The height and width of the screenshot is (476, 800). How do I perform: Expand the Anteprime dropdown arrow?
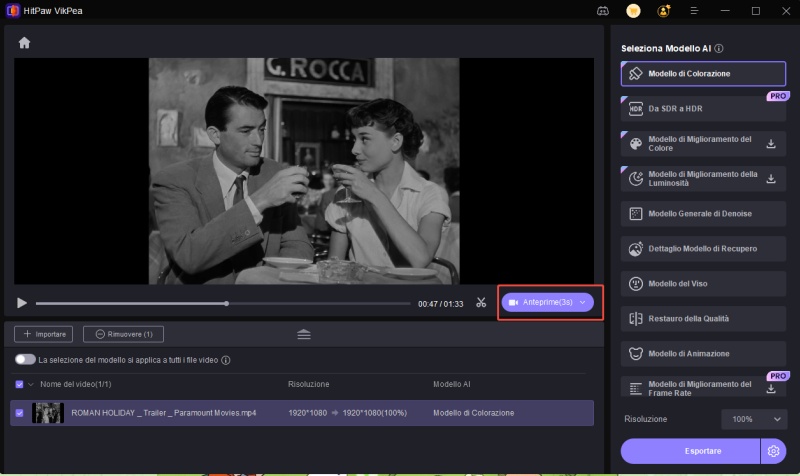click(x=583, y=303)
